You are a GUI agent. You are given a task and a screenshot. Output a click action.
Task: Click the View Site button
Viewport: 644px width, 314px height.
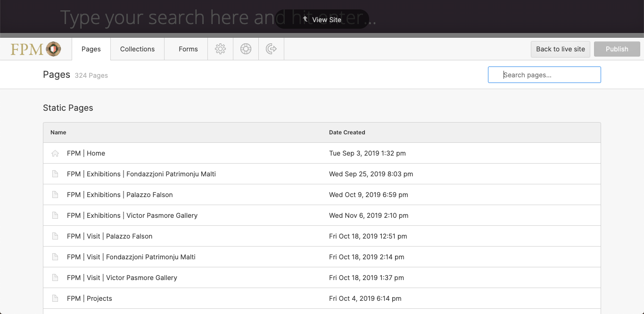point(322,19)
